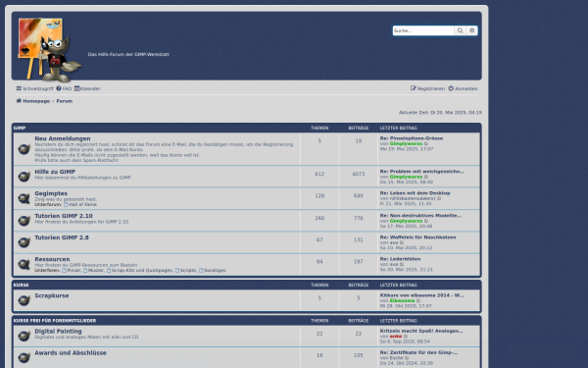This screenshot has width=588, height=368.
Task: Open the Scrapkurse forum
Action: (52, 295)
